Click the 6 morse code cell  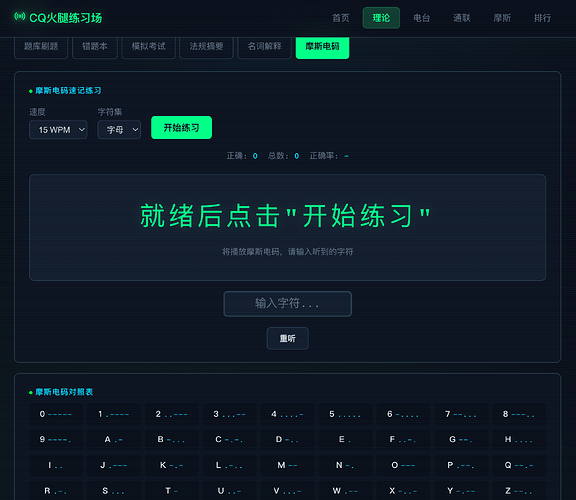click(x=403, y=414)
